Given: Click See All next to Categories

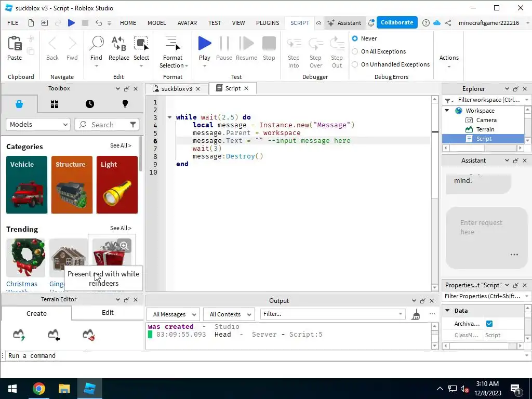Looking at the screenshot, I should point(121,145).
